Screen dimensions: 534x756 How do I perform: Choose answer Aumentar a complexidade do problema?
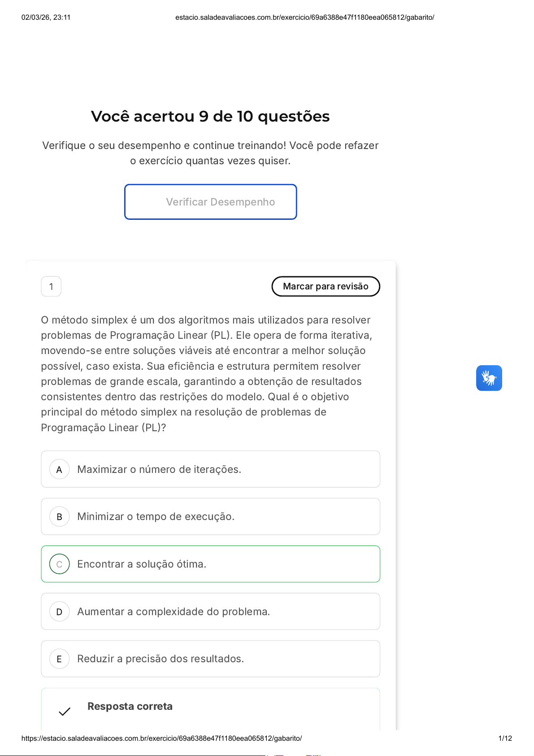click(174, 612)
